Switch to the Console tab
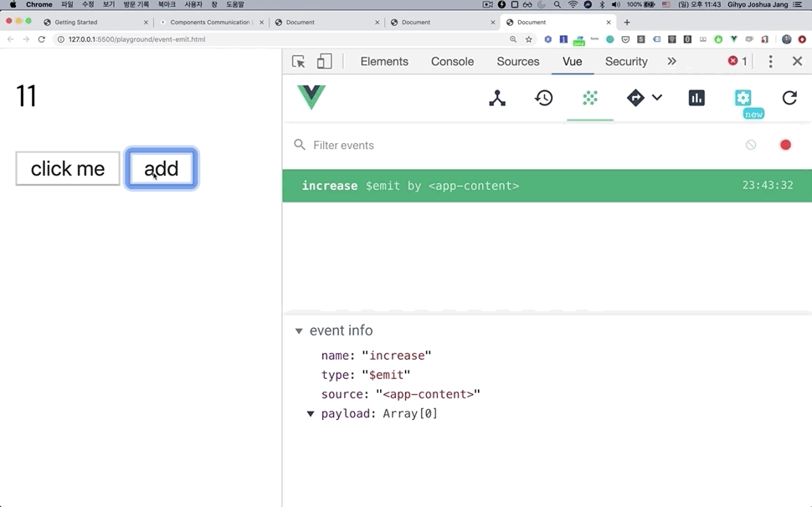 (x=452, y=62)
